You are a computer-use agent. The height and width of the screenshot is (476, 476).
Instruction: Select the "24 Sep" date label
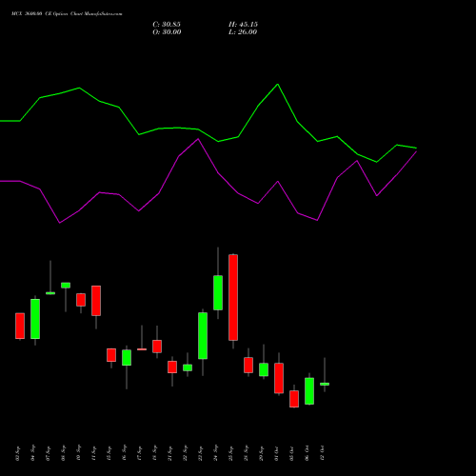216,453
